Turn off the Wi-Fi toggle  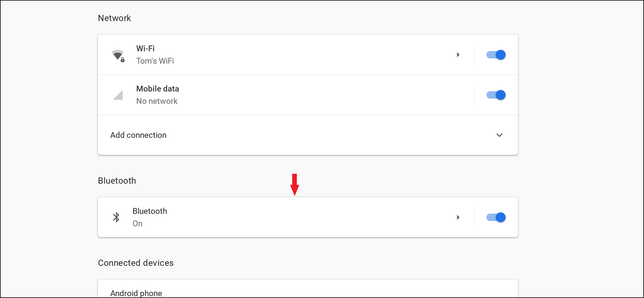[496, 55]
